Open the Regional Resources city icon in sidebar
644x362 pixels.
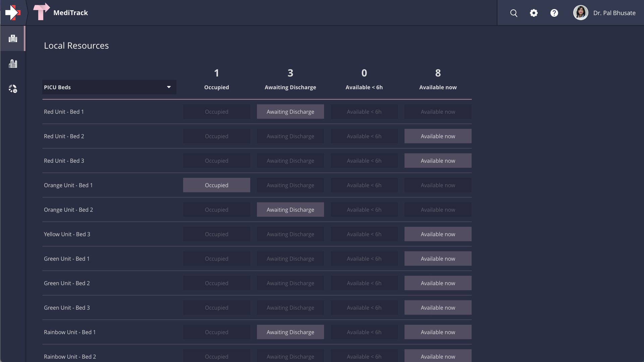pyautogui.click(x=13, y=63)
